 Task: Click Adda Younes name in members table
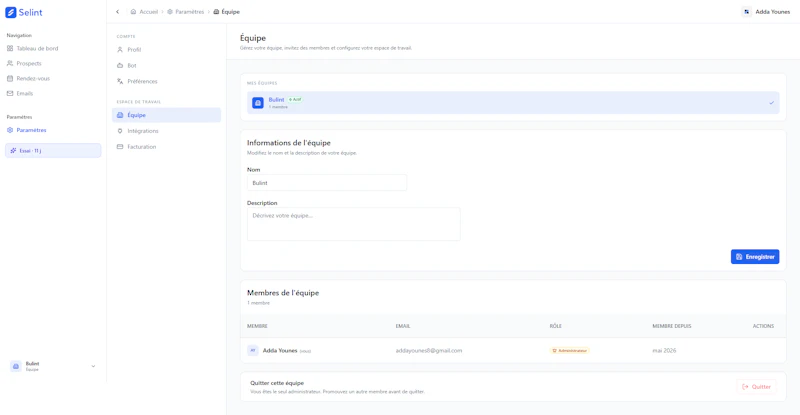click(x=280, y=351)
